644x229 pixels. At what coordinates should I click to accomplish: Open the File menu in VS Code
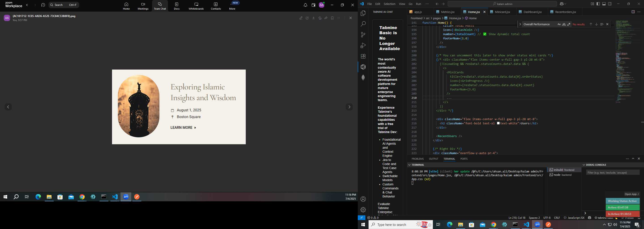(369, 4)
